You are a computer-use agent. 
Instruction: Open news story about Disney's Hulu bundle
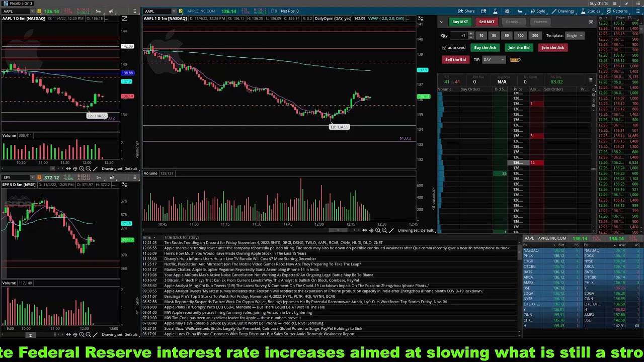[240, 259]
